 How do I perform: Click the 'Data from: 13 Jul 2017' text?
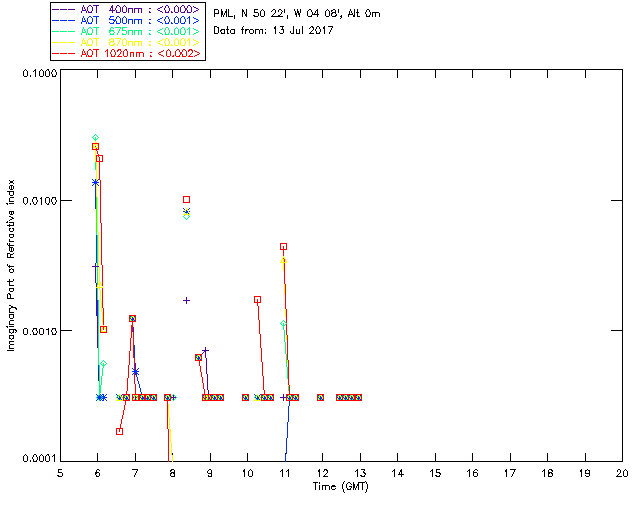273,30
